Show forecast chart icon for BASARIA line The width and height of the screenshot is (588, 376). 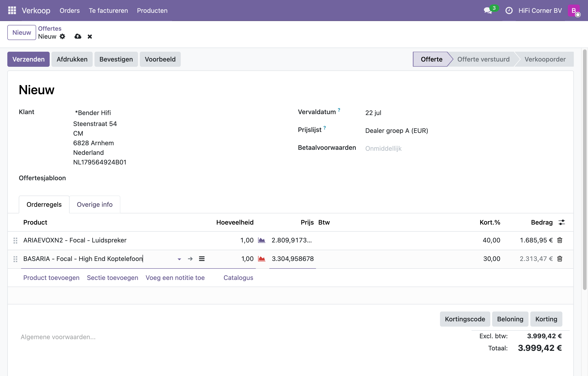pyautogui.click(x=262, y=259)
